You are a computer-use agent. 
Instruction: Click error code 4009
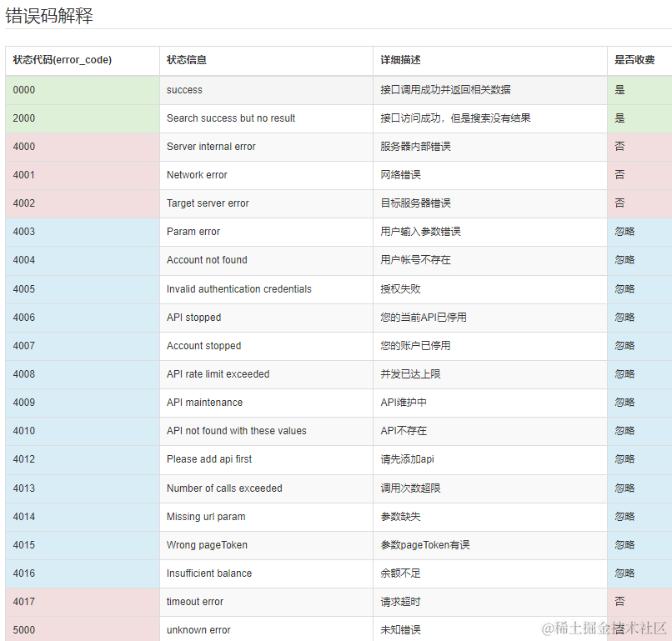click(x=24, y=402)
